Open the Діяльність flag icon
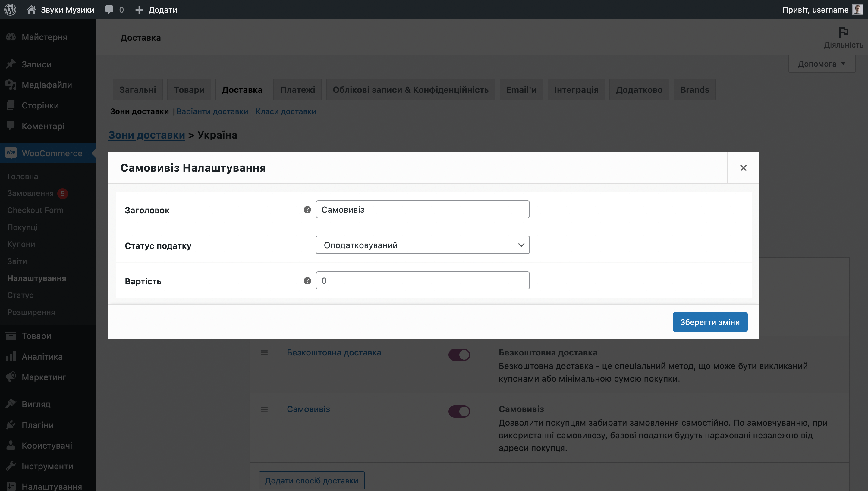 pos(843,32)
